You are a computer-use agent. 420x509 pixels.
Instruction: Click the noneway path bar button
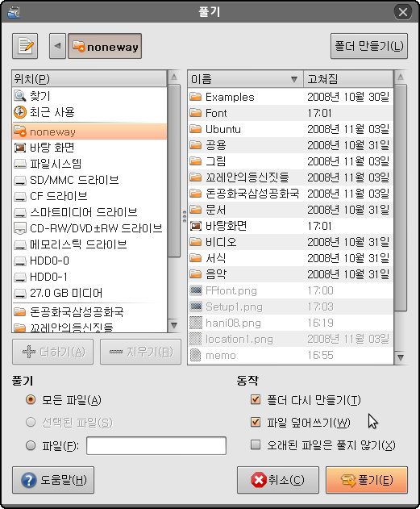point(105,46)
